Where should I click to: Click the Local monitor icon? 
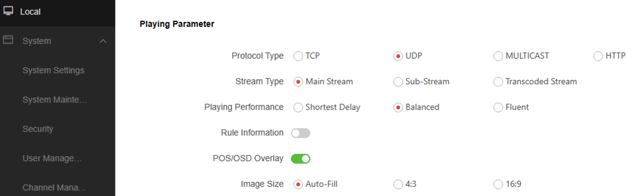coord(8,11)
